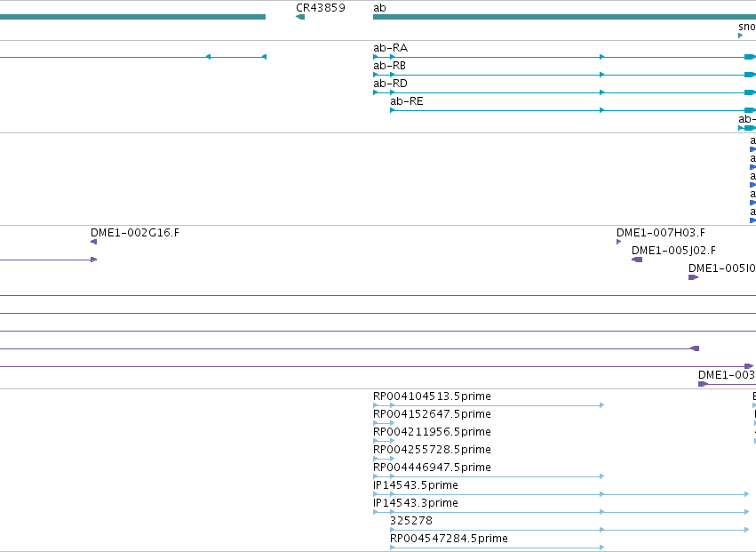This screenshot has height=552, width=756.
Task: Click the RP004446947.5prime label
Action: point(432,468)
